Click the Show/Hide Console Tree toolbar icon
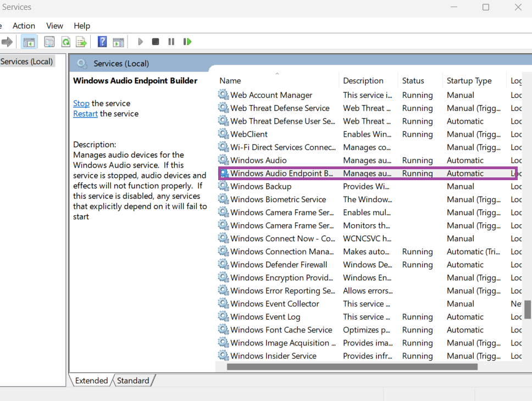This screenshot has width=532, height=401. pos(29,42)
